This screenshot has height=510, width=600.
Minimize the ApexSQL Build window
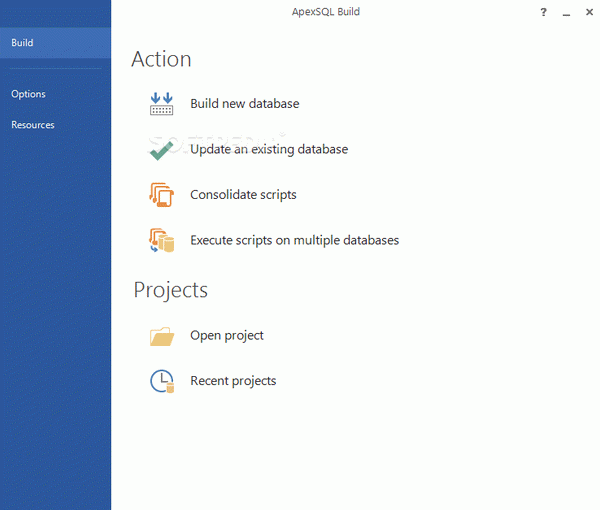coord(566,13)
